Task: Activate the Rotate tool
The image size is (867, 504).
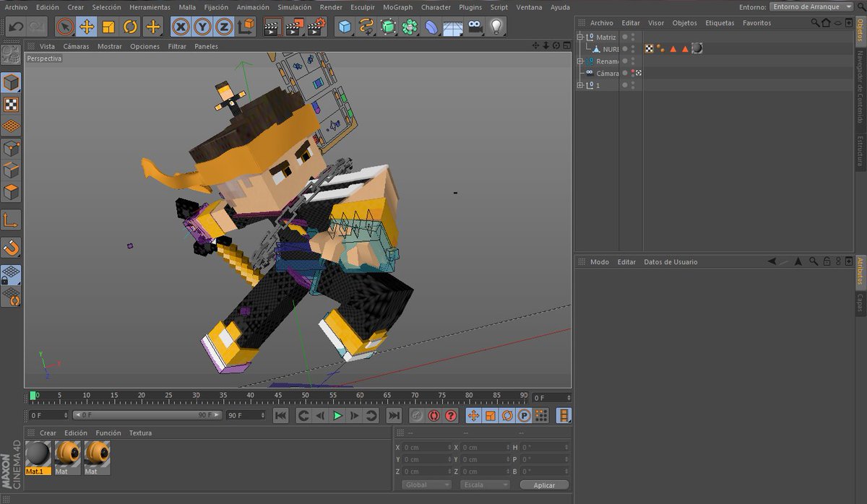Action: tap(131, 27)
